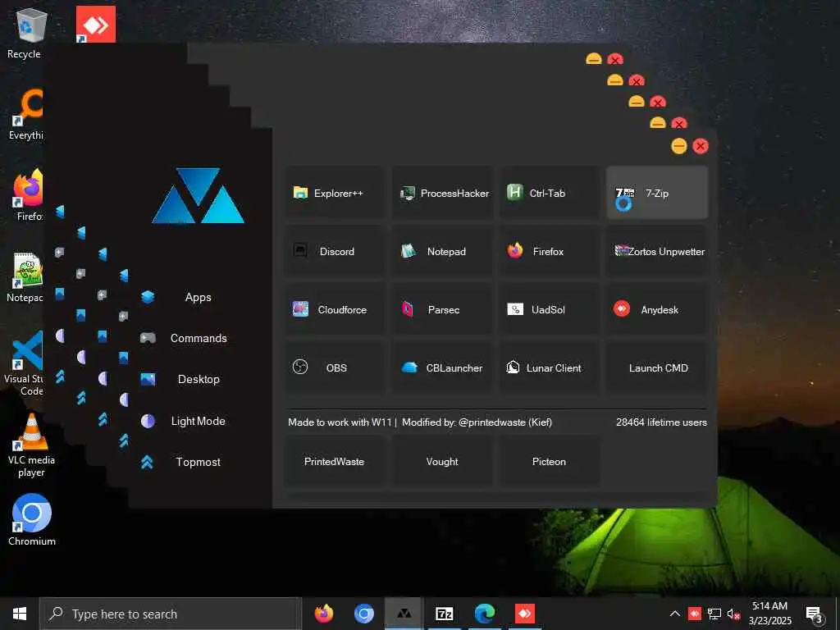840x630 pixels.
Task: Minimize the front launcher window
Action: pos(678,146)
